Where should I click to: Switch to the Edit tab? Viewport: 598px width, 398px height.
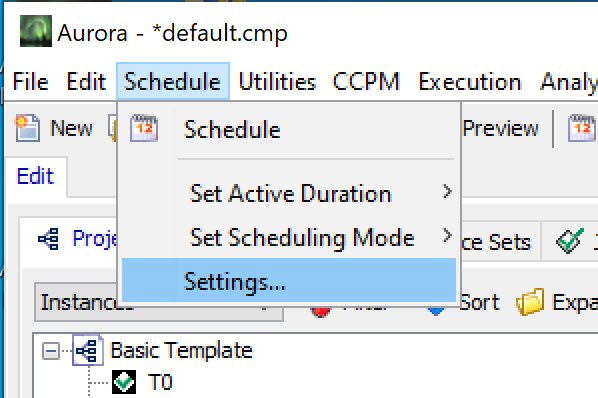35,176
